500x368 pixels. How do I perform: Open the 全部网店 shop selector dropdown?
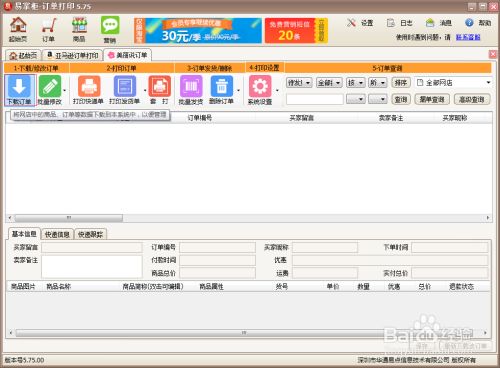tap(454, 82)
